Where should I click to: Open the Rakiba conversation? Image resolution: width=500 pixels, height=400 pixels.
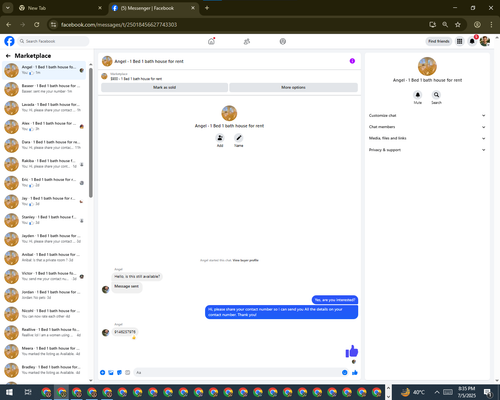click(x=44, y=164)
